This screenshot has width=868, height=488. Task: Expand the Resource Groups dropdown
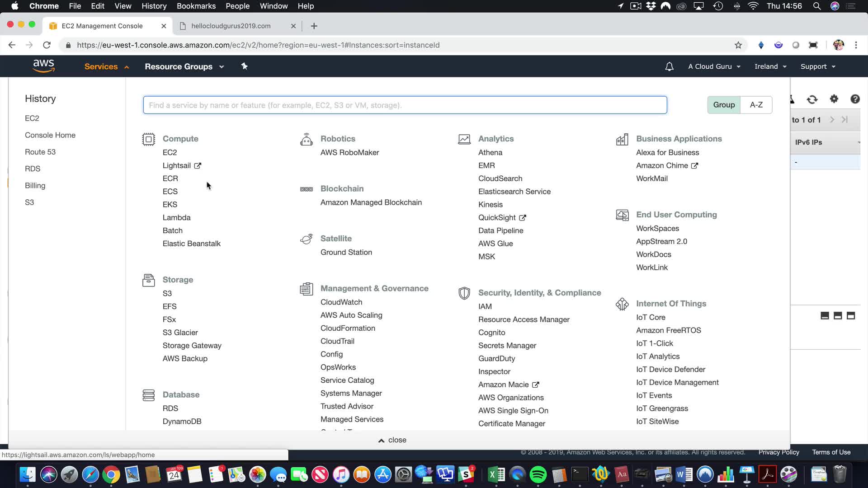(x=184, y=66)
